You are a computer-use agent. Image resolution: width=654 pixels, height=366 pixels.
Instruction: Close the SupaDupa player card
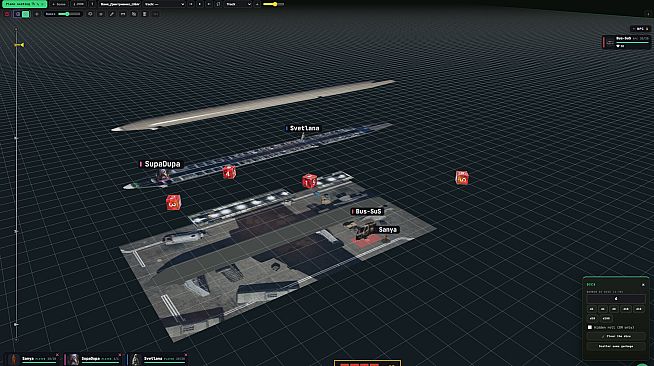pyautogui.click(x=120, y=355)
